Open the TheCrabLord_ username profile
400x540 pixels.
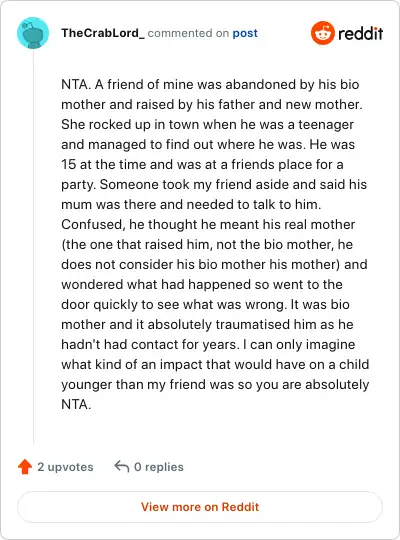click(x=103, y=33)
